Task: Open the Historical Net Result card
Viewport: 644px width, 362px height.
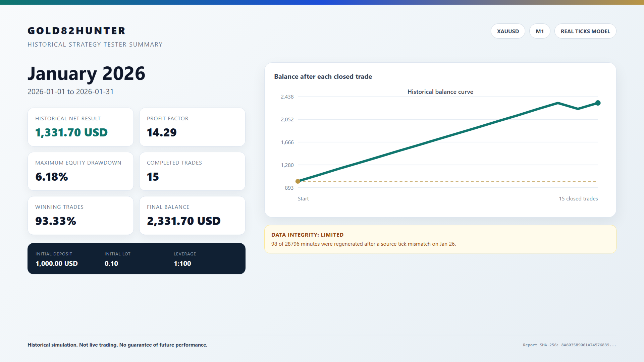Action: point(80,127)
